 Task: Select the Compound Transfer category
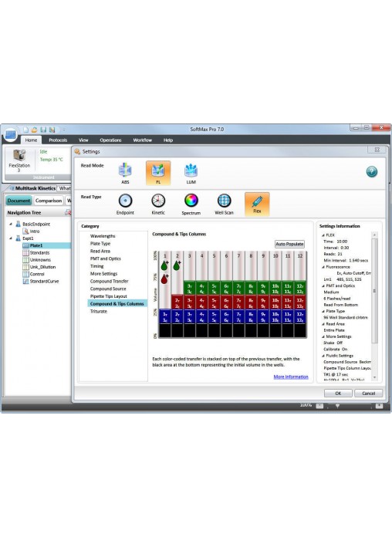click(109, 281)
